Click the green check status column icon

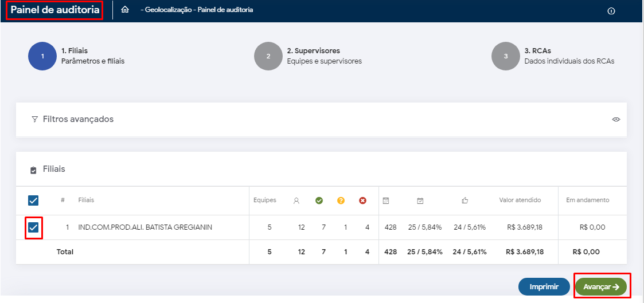(319, 200)
